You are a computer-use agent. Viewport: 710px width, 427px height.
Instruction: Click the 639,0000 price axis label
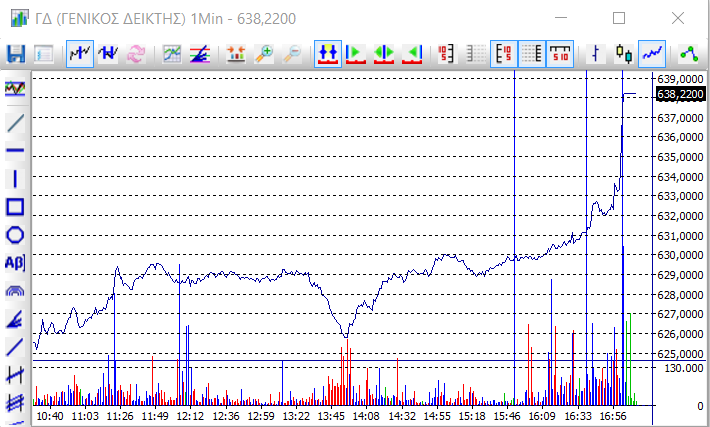click(681, 79)
